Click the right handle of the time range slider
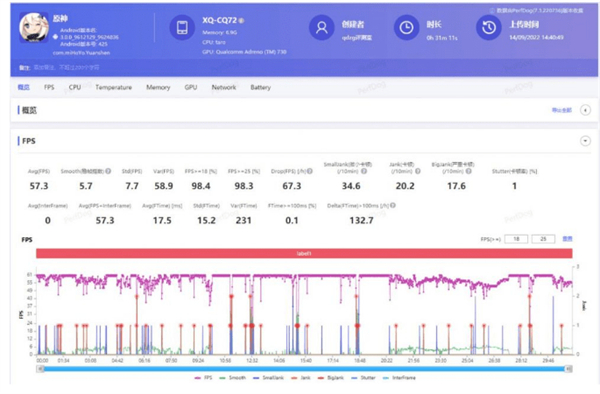The image size is (600, 394). pos(569,369)
